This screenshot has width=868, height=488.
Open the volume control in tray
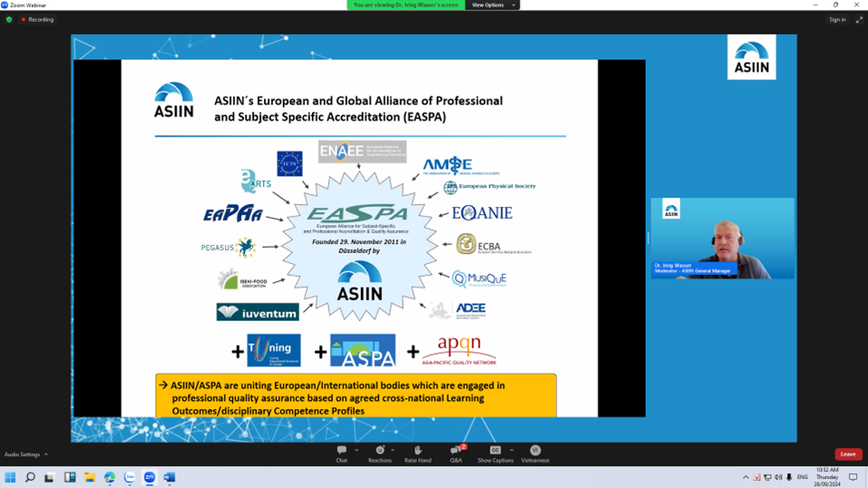point(778,477)
